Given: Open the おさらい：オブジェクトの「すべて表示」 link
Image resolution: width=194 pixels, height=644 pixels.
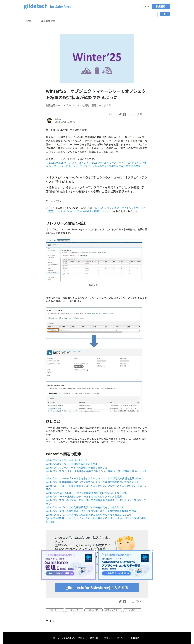Looking at the screenshot, I should point(96,209).
